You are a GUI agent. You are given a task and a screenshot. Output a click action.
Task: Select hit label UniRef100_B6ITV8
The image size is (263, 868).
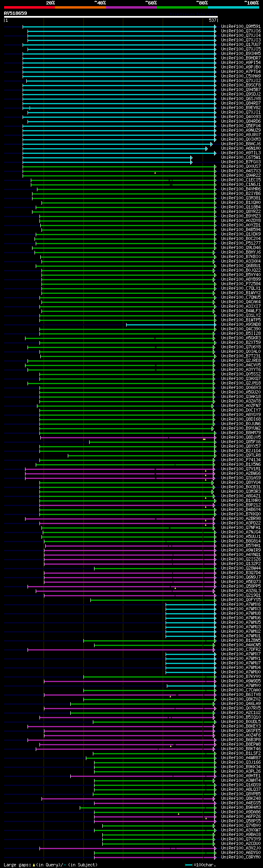tap(241, 694)
